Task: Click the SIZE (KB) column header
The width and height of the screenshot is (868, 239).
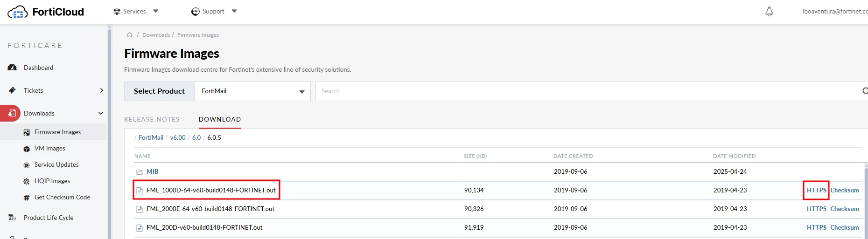Action: (x=475, y=156)
